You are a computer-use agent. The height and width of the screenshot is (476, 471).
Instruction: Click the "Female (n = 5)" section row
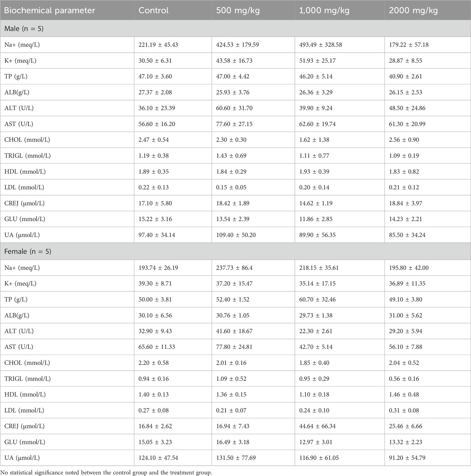28,251
